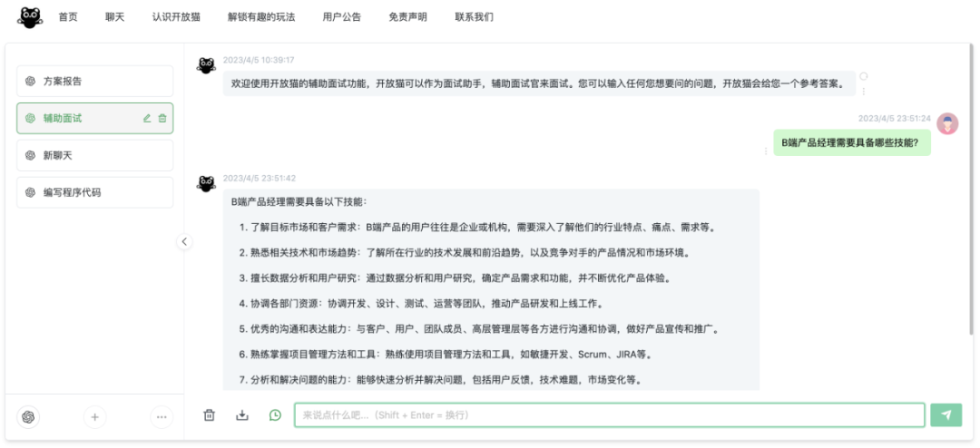Click the message input field
The image size is (980, 448).
point(610,414)
